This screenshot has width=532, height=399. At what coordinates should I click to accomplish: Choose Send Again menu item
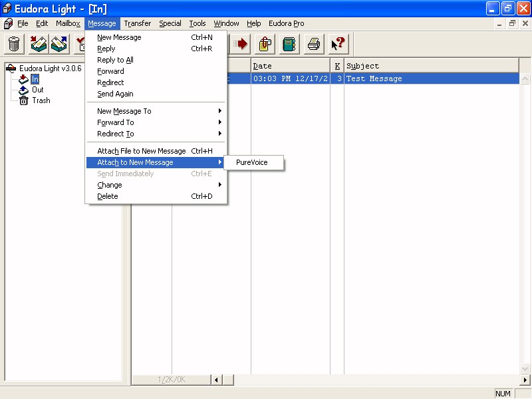(x=156, y=94)
